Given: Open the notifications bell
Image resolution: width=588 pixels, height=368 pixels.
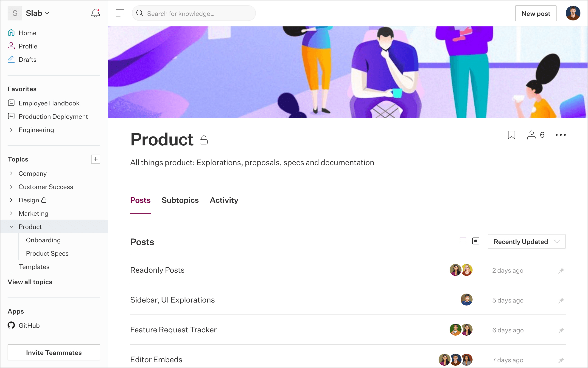Looking at the screenshot, I should (x=95, y=13).
